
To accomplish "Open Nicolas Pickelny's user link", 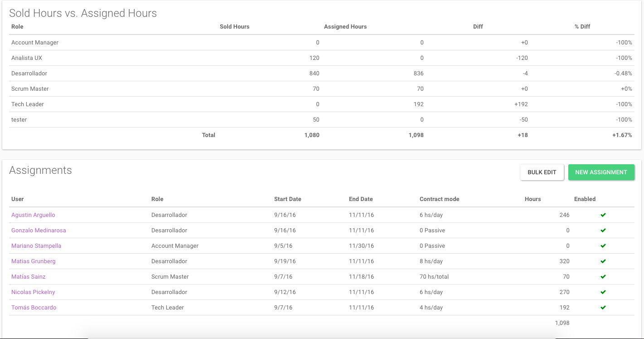I will [x=33, y=292].
